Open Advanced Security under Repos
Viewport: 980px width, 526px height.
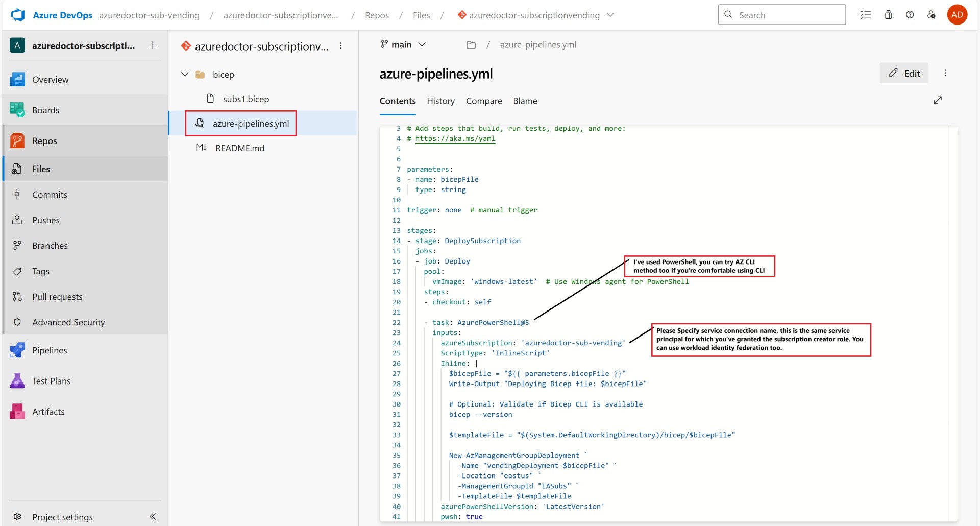pyautogui.click(x=84, y=322)
